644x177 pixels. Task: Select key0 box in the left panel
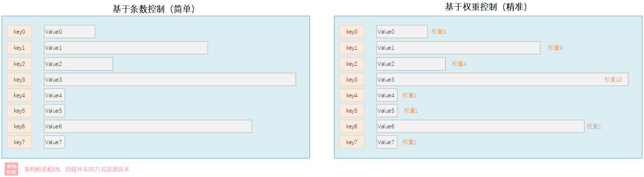(x=19, y=32)
